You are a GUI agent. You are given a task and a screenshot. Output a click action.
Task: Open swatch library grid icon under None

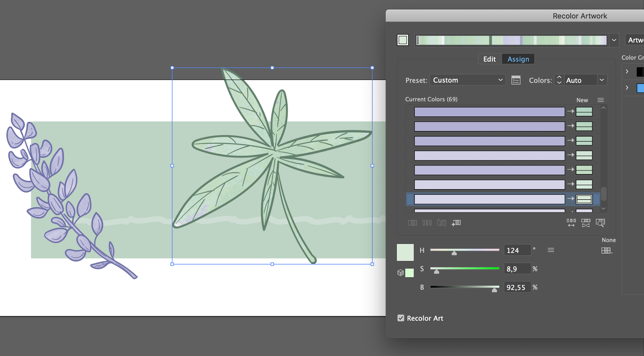point(607,251)
